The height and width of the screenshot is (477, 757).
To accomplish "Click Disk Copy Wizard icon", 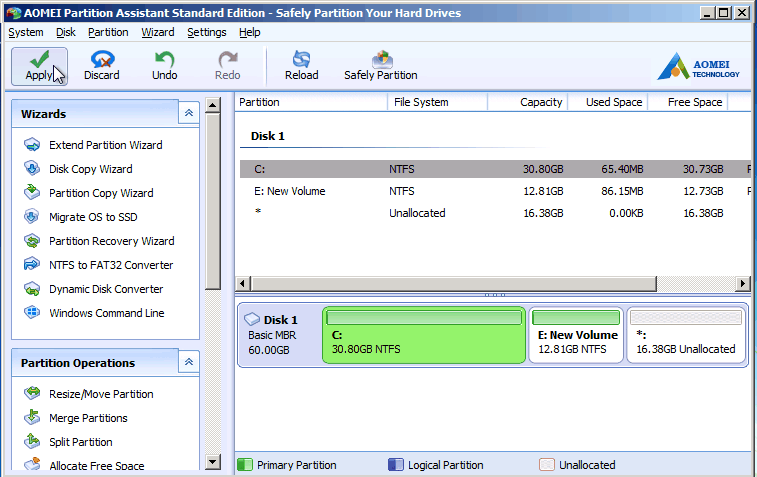I will 32,168.
